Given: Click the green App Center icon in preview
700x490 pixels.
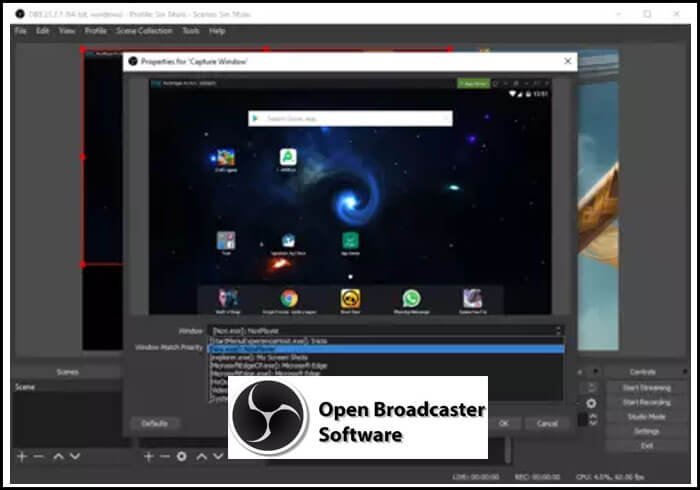Looking at the screenshot, I should pyautogui.click(x=350, y=240).
